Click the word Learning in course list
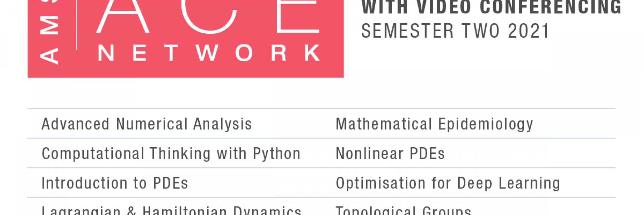The height and width of the screenshot is (215, 644). coord(529,183)
